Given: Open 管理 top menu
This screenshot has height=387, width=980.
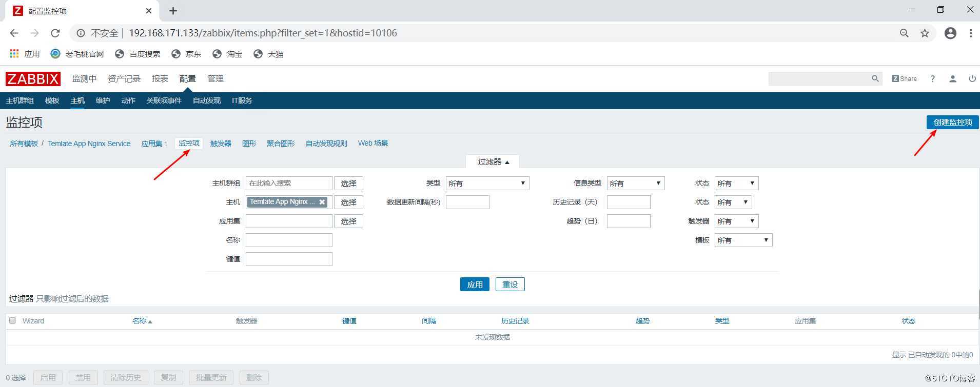Looking at the screenshot, I should pos(215,78).
